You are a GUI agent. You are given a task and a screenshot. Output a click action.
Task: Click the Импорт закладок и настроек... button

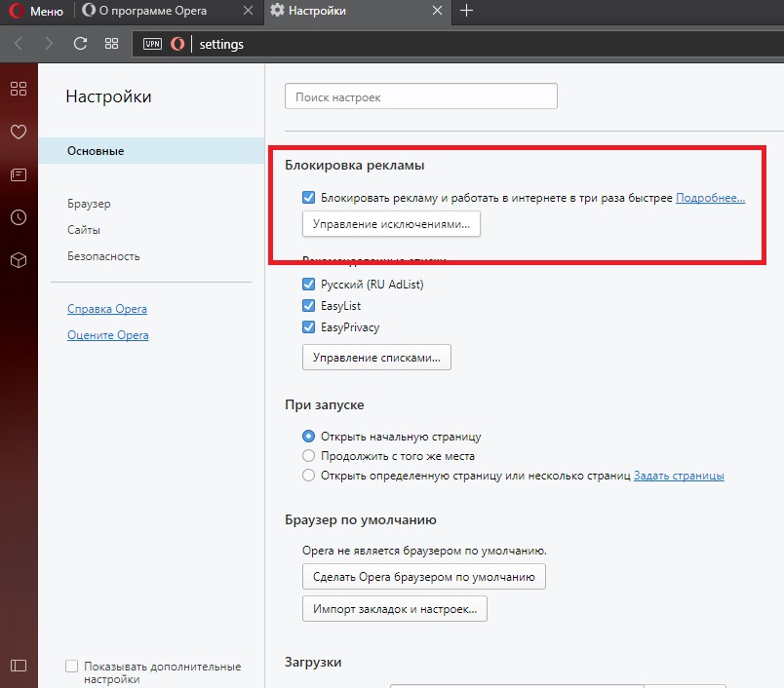[x=395, y=608]
